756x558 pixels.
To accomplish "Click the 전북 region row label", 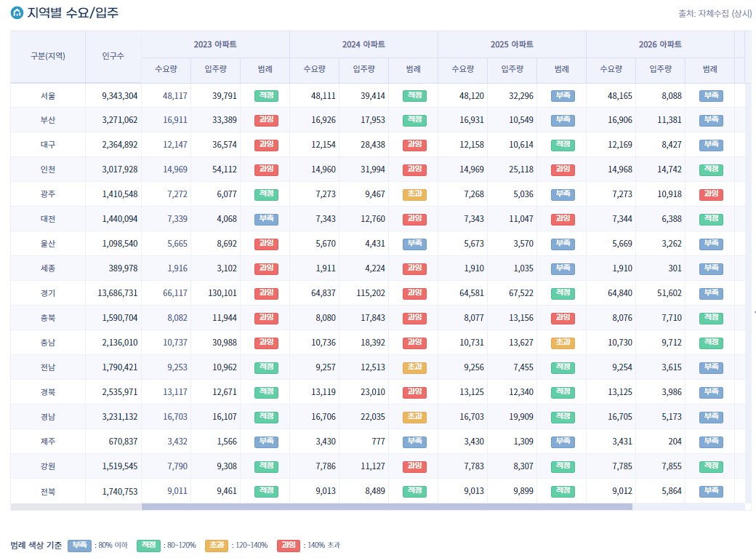I will tap(48, 492).
